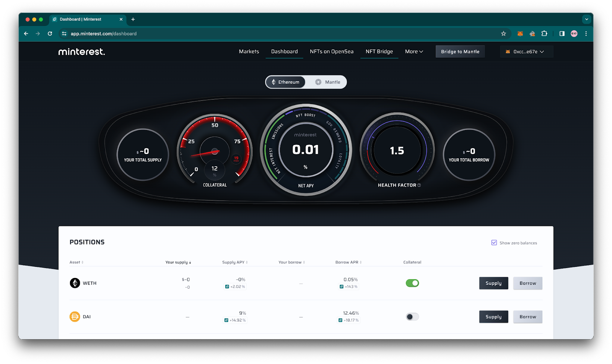This screenshot has height=364, width=612.
Task: Go to the Markets page
Action: click(x=249, y=52)
